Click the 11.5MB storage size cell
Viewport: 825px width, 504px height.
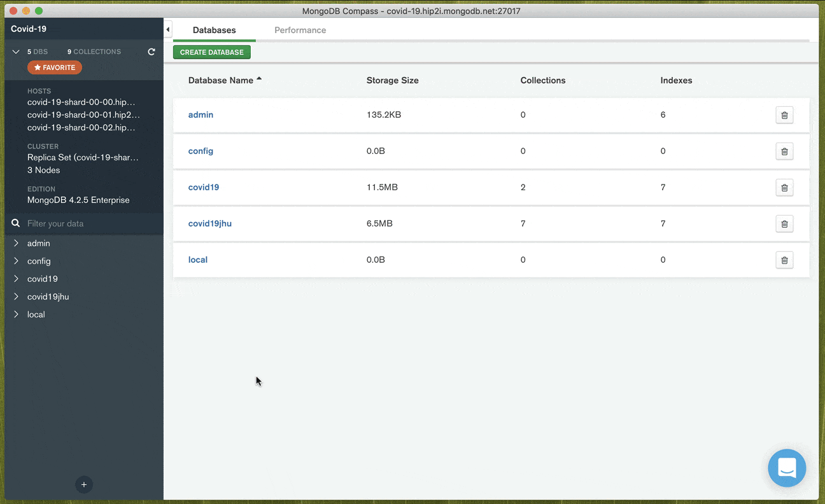tap(382, 188)
